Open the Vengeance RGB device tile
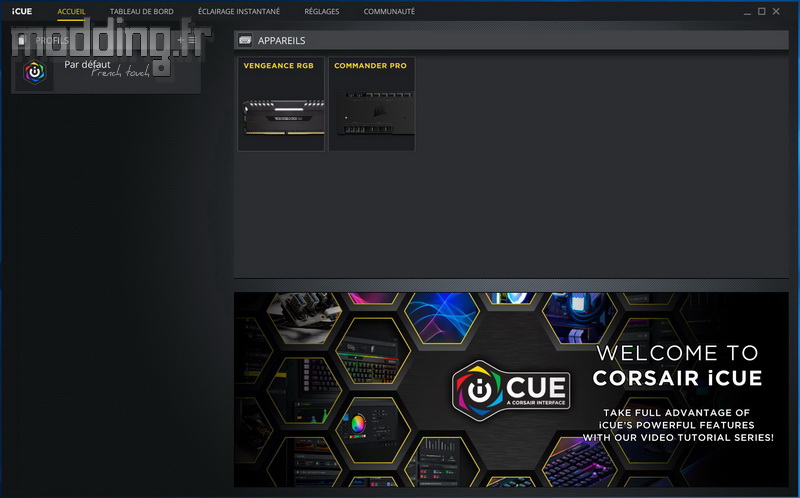Viewport: 800px width, 498px height. point(281,104)
